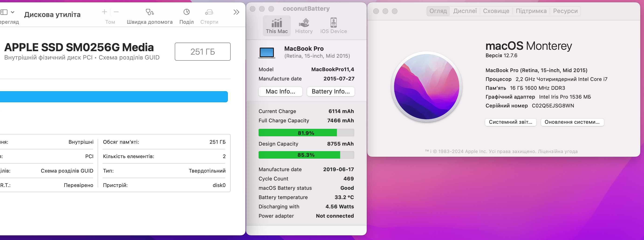Click the APPLE SSD SM0256G Media title
Viewport: 644px width, 240px height.
(79, 47)
